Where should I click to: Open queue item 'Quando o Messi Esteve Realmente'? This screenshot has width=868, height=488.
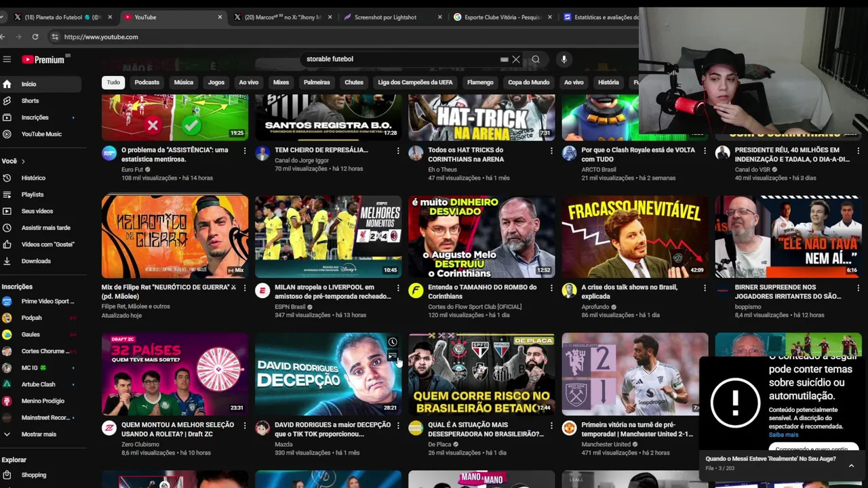coord(771,459)
